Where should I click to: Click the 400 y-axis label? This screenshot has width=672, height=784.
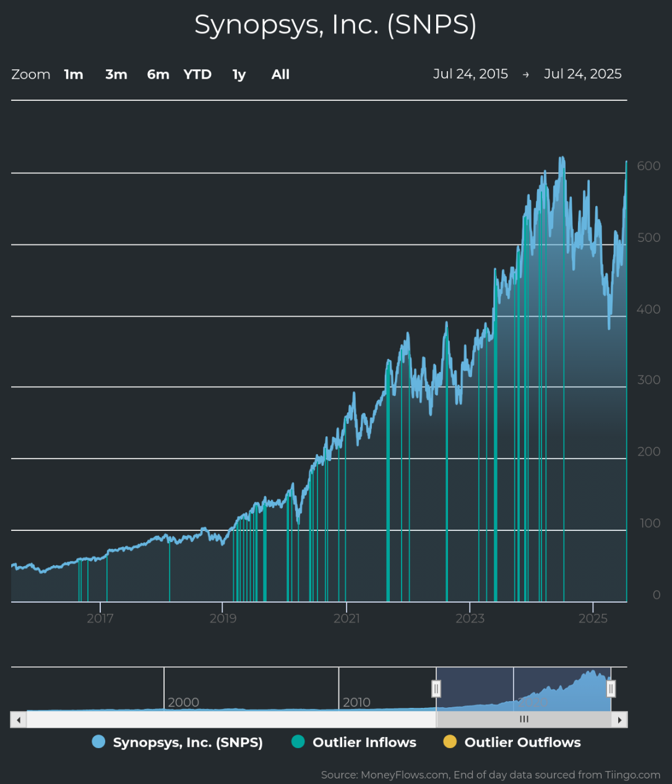[649, 309]
